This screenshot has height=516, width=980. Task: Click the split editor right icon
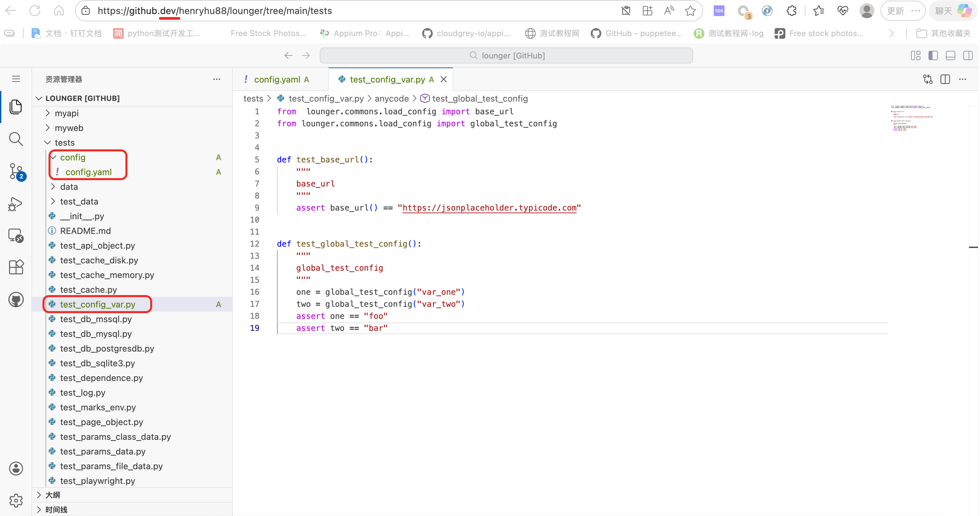pyautogui.click(x=945, y=79)
